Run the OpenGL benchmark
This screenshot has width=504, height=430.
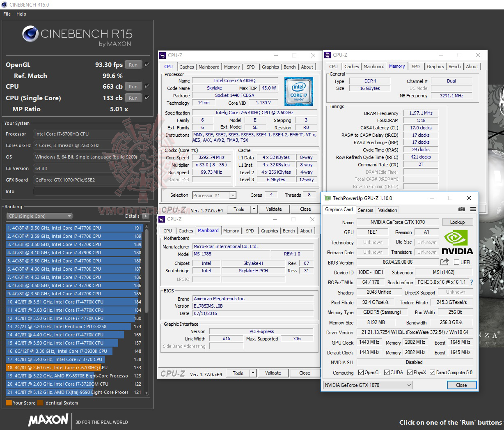[x=133, y=64]
